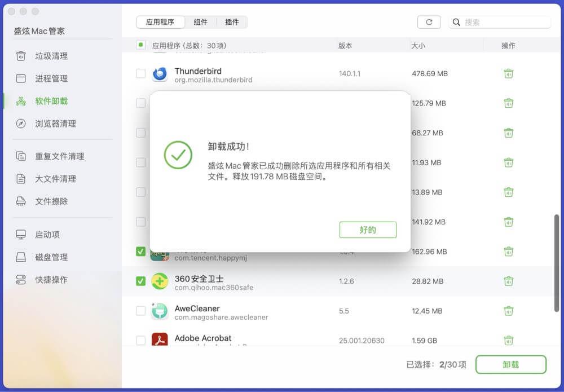Open the 插件 tab
Viewport: 564px width, 392px height.
pos(232,22)
